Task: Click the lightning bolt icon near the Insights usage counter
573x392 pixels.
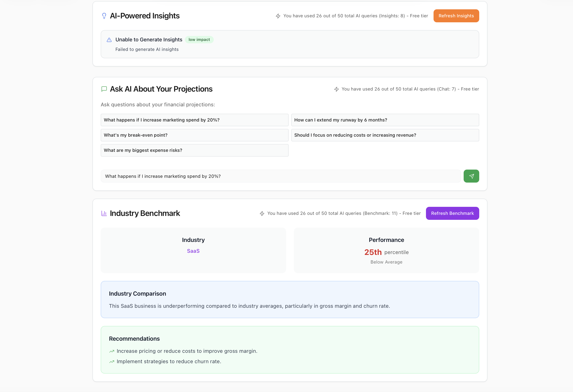Action: point(278,16)
